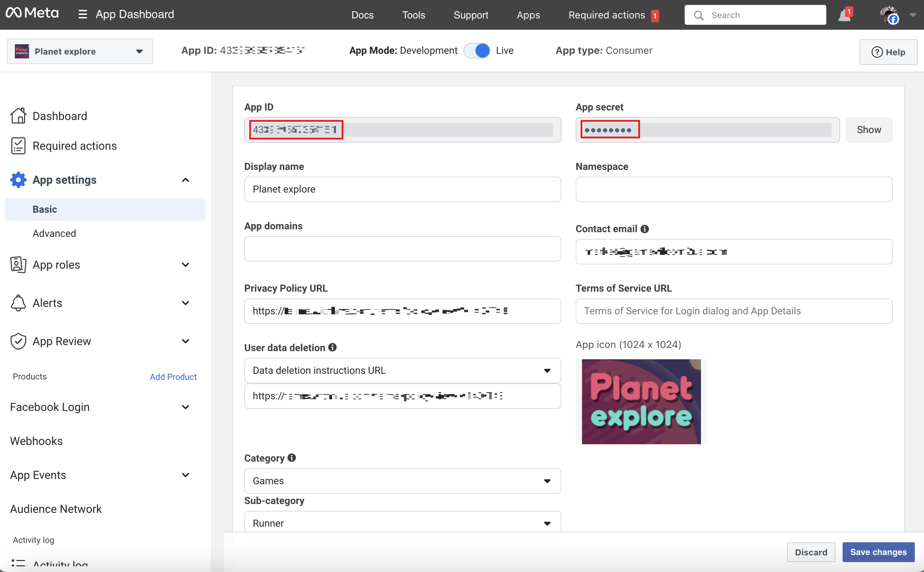The height and width of the screenshot is (572, 924).
Task: Open the Category dropdown showing Games
Action: pyautogui.click(x=402, y=481)
